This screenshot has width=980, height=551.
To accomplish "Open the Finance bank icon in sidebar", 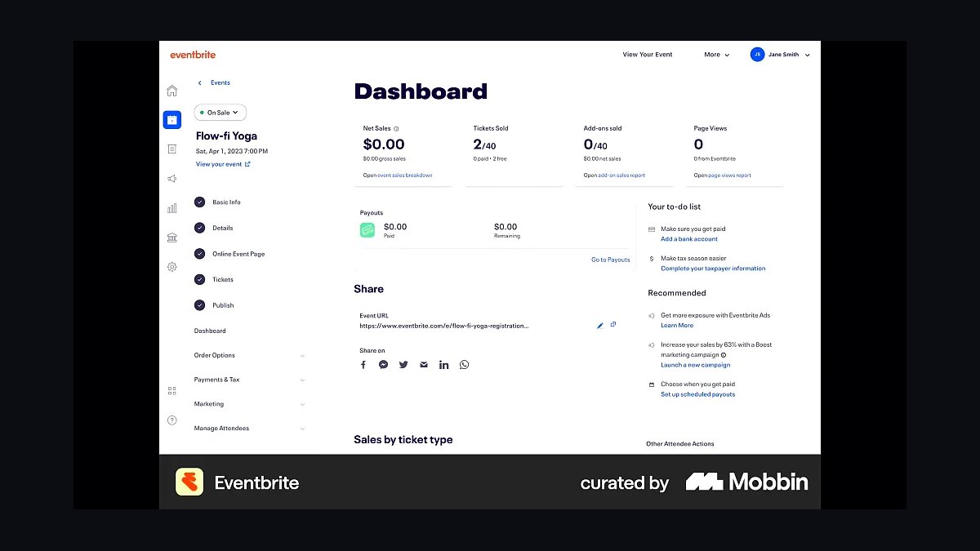I will pyautogui.click(x=171, y=238).
